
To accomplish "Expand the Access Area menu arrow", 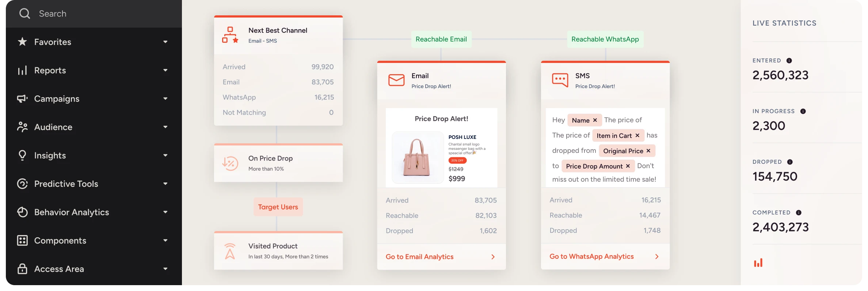I will pos(165,269).
